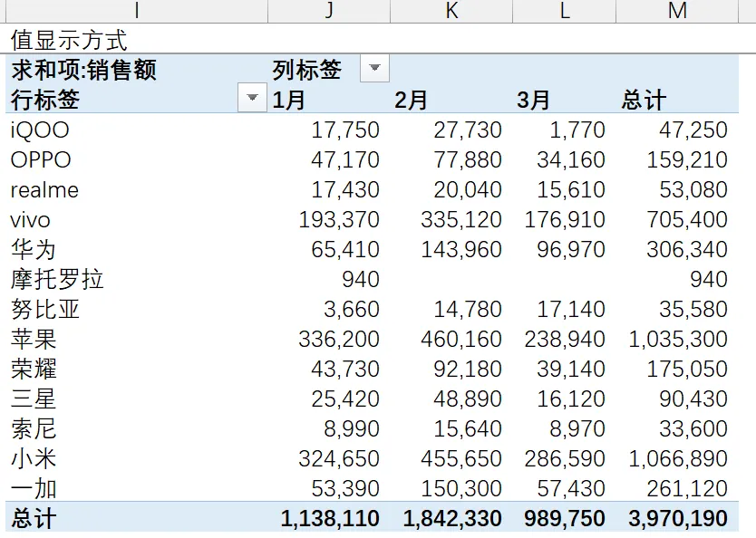The width and height of the screenshot is (756, 538).
Task: Click March grand total 989,750
Action: pos(565,519)
